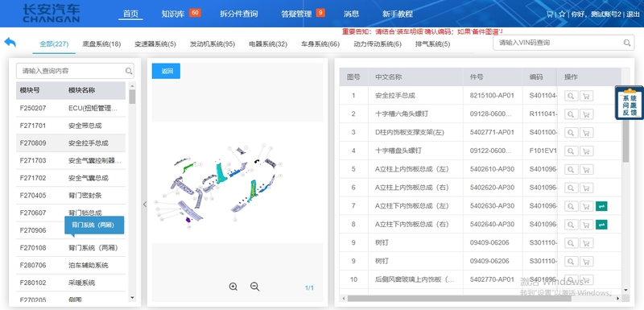This screenshot has width=644, height=310.
Task: Select the 动力传动系统(6) tab
Action: tap(378, 44)
